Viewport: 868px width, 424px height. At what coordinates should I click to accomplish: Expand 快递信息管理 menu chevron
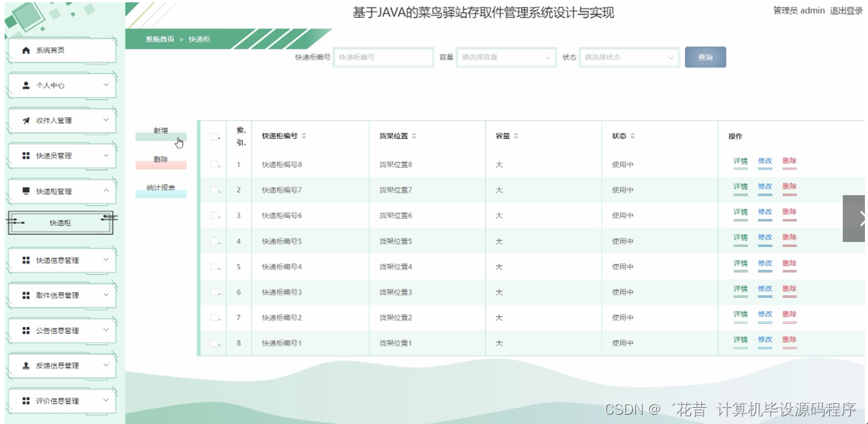[106, 259]
